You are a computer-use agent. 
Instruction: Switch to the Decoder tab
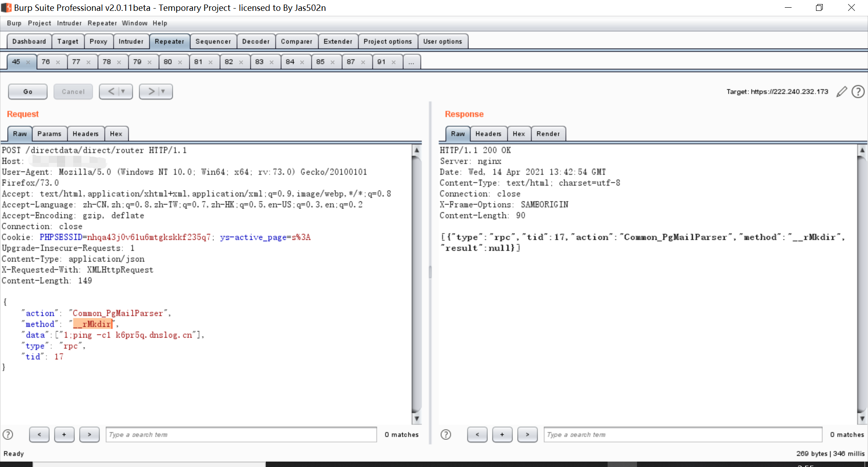(256, 41)
